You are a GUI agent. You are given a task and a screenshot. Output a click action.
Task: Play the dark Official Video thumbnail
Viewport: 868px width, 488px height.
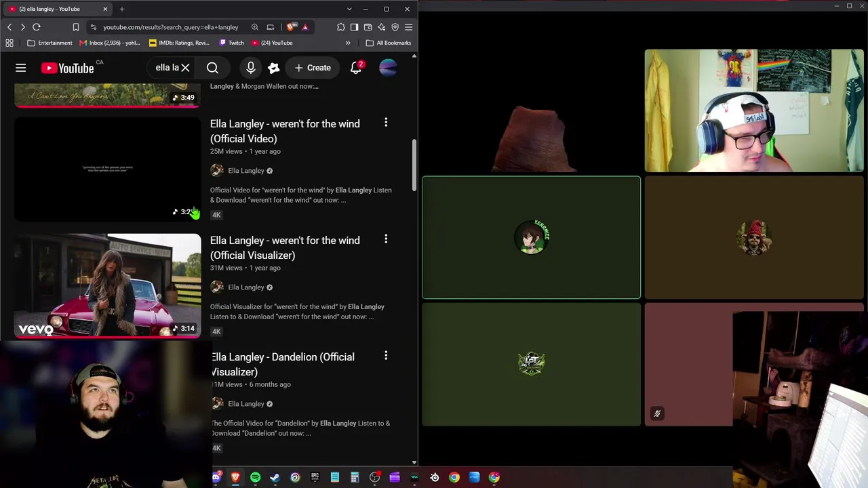point(108,169)
